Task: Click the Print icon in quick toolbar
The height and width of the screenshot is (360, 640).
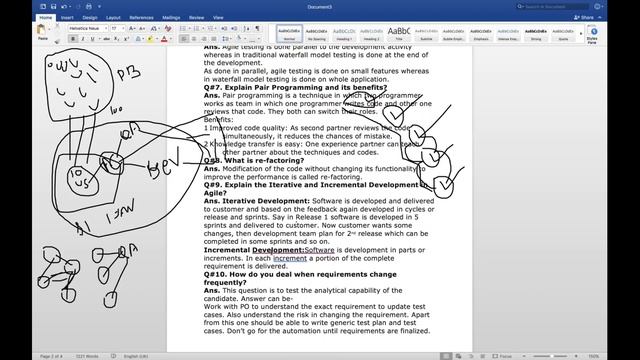Action: 89,7
